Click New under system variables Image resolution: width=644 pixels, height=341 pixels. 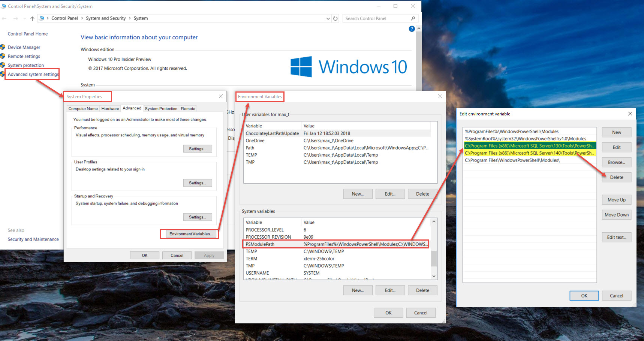click(x=358, y=290)
